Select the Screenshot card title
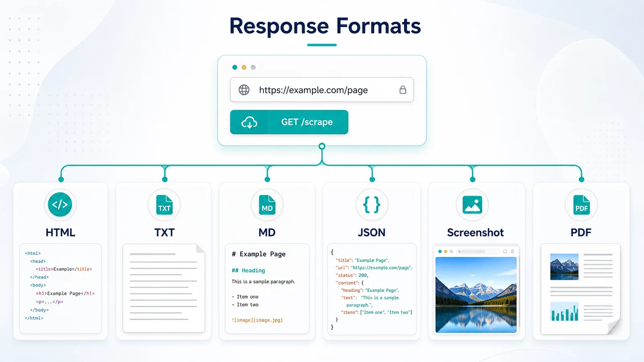This screenshot has width=644, height=362. [x=475, y=232]
